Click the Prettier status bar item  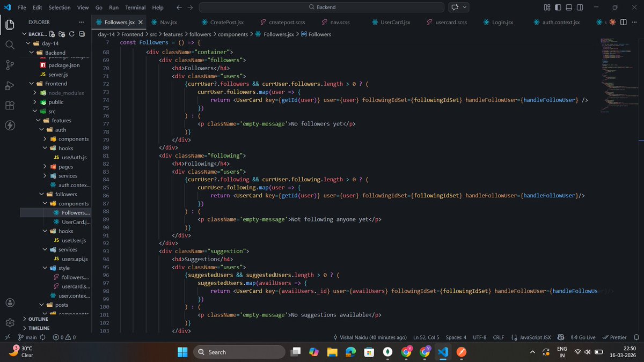[x=614, y=337]
